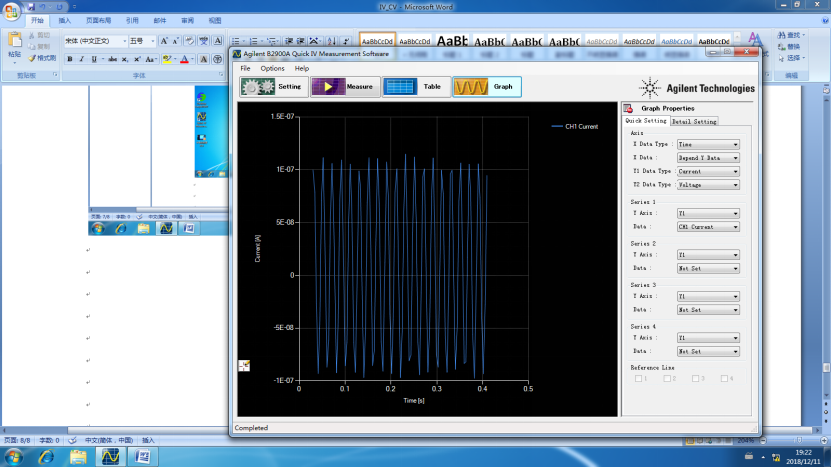Open Word help question icon
The width and height of the screenshot is (831, 468).
pyautogui.click(x=825, y=20)
